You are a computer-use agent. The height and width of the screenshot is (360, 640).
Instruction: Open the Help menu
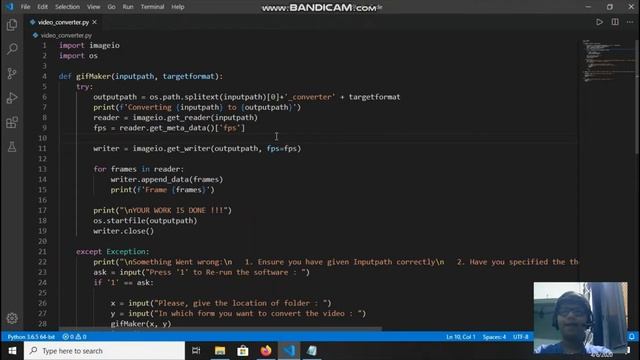pyautogui.click(x=178, y=7)
